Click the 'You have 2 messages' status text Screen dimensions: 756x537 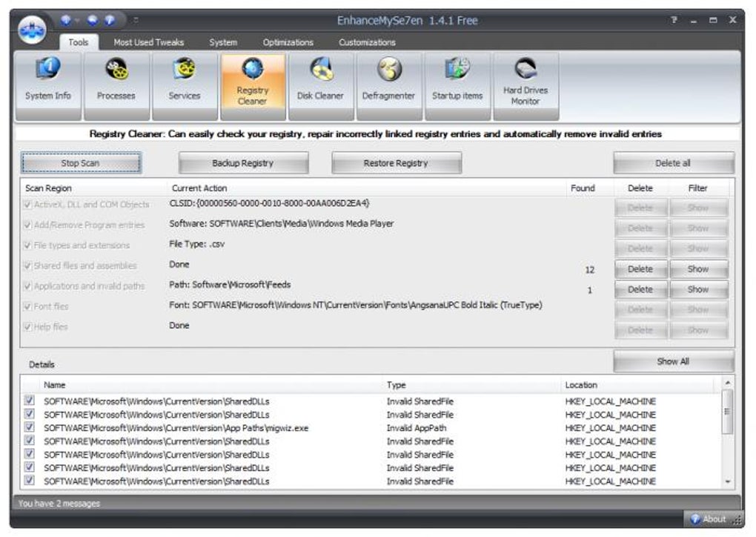[x=59, y=503]
